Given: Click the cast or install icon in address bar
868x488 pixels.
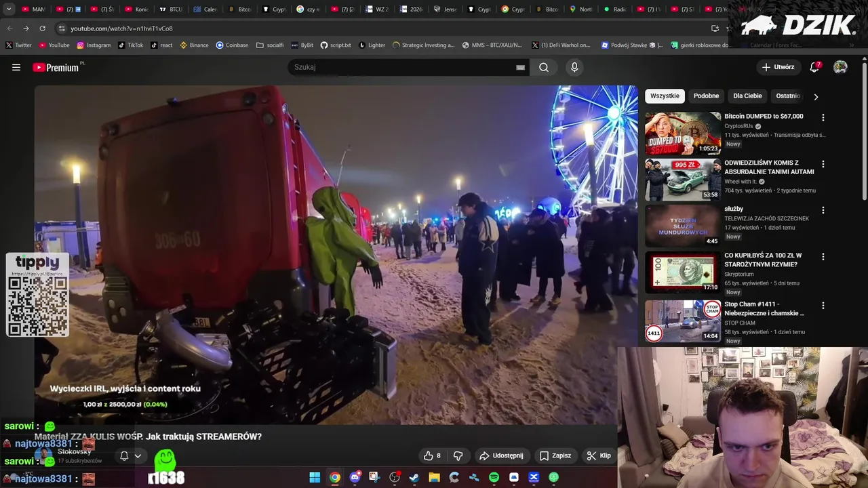Looking at the screenshot, I should point(715,28).
